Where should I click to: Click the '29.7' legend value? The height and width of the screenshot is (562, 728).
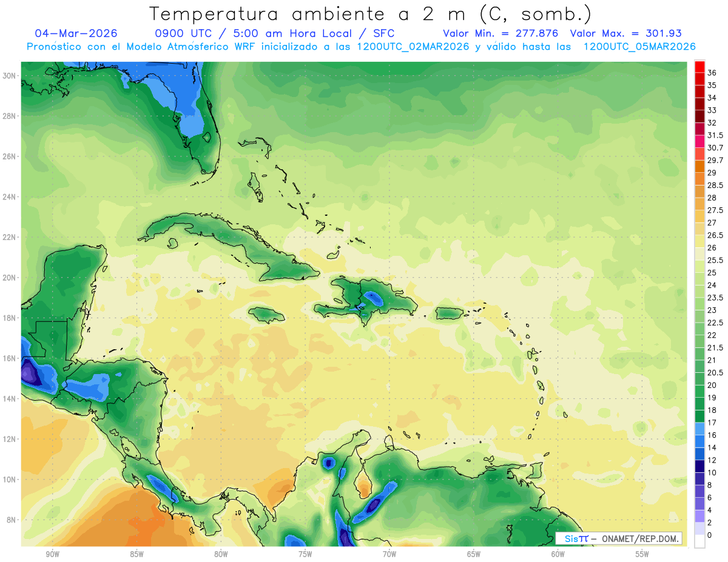715,160
